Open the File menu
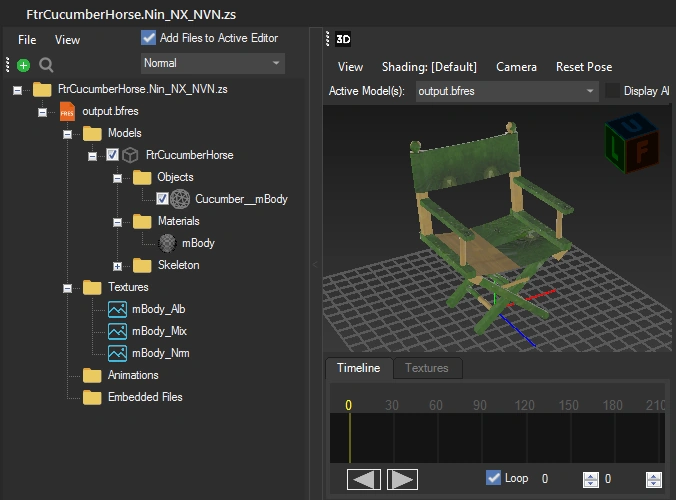676x500 pixels. point(27,40)
